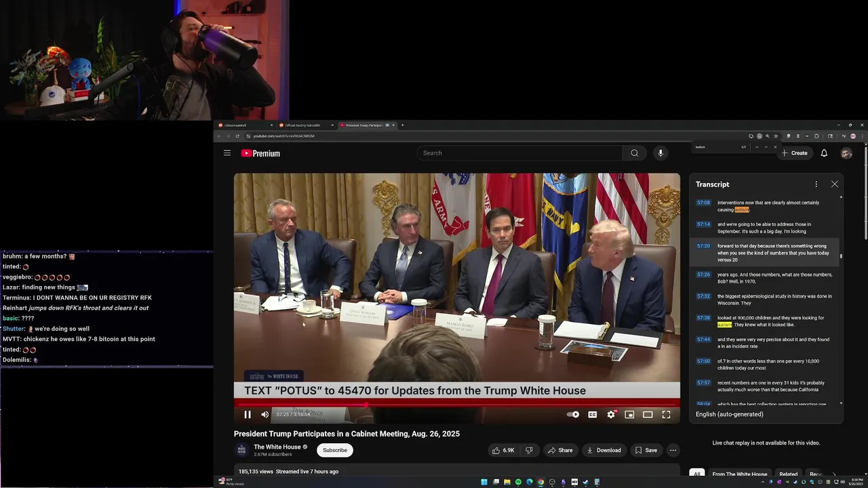
Task: Seek on the video progress bar
Action: (457, 405)
